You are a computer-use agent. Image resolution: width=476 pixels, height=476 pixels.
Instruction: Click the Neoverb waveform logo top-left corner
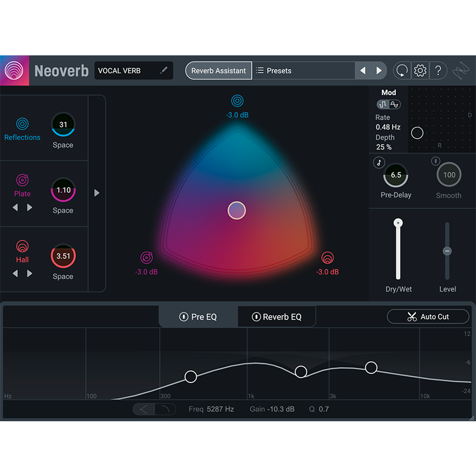tap(14, 70)
